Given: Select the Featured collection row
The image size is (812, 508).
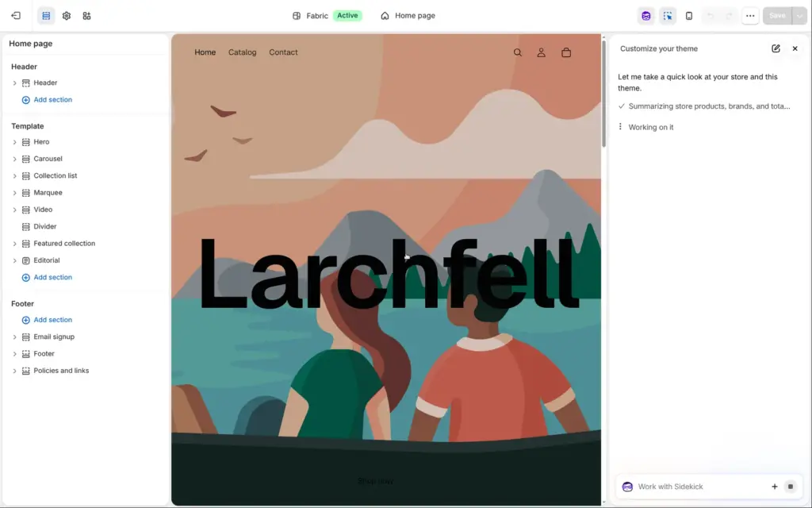Looking at the screenshot, I should [86, 244].
